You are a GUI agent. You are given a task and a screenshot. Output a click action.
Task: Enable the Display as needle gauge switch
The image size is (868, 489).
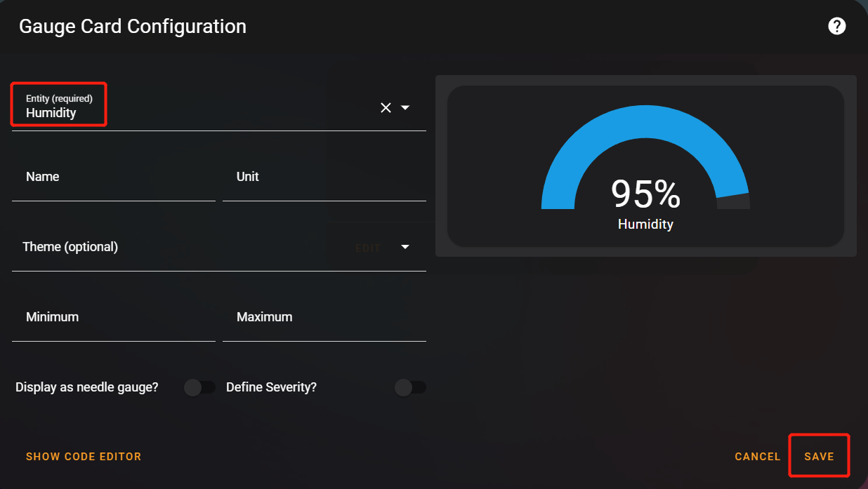click(200, 387)
